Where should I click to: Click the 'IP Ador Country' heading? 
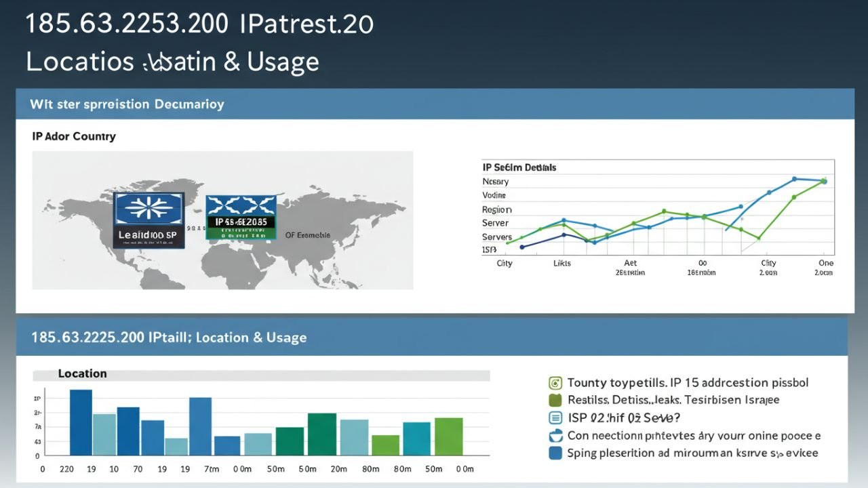[x=74, y=136]
